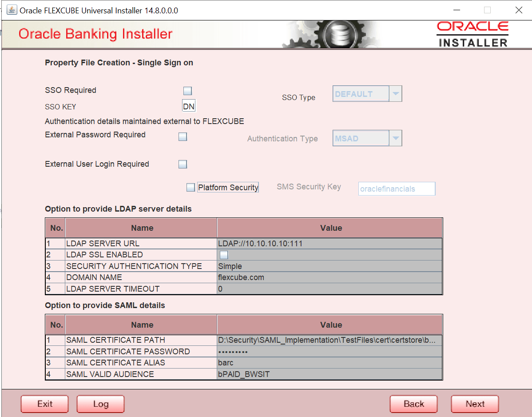
Task: Open the SSO Type dropdown arrow
Action: click(396, 94)
